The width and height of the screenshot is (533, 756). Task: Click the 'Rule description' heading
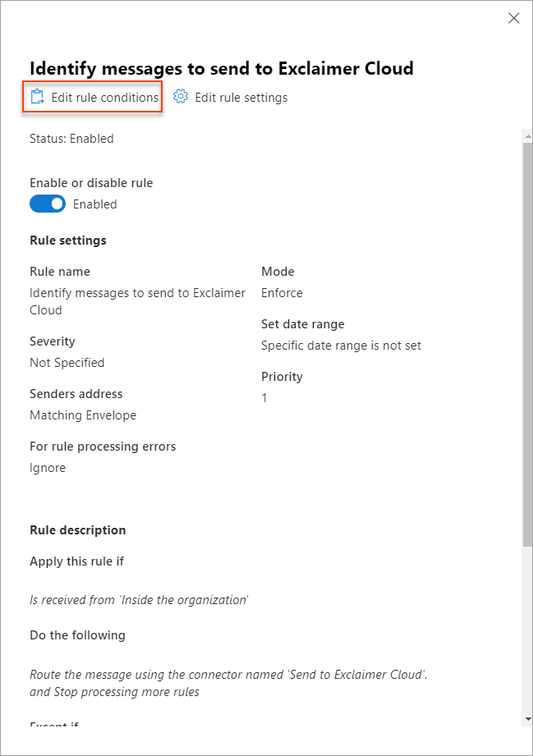(x=78, y=530)
